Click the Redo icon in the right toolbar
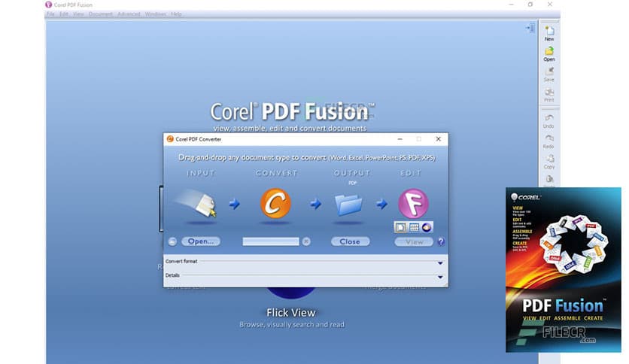 [548, 138]
